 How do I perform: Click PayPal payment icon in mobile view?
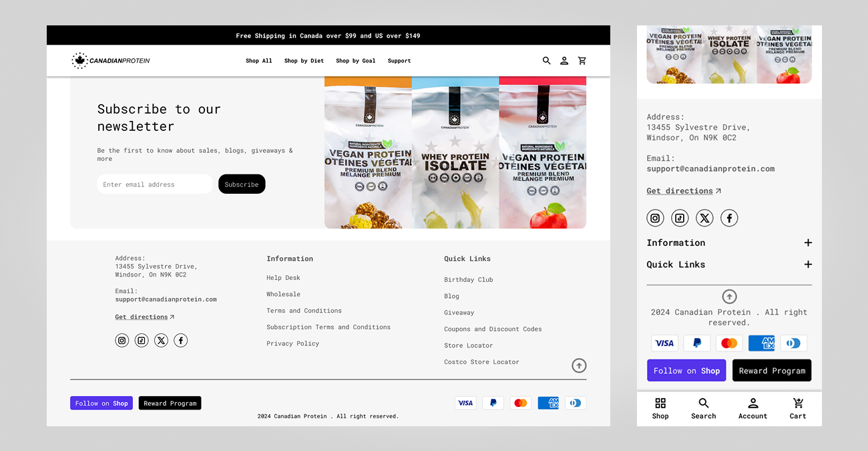tap(697, 343)
